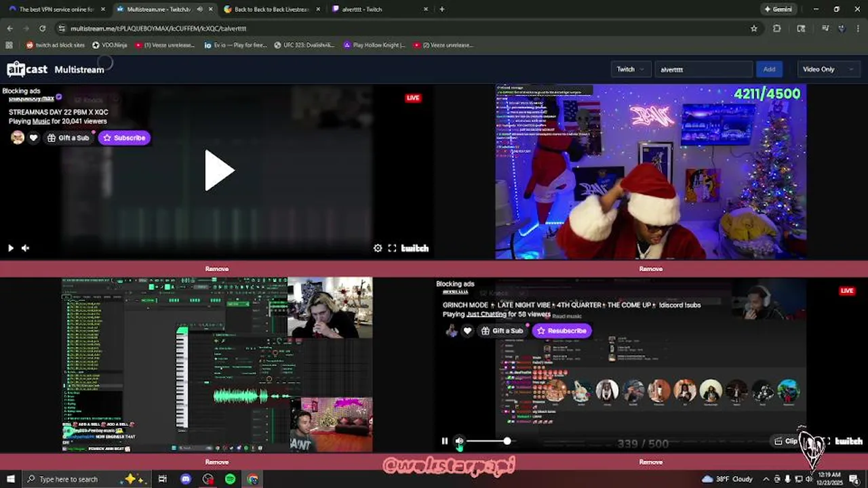Click the browser back arrow
868x488 pixels.
tap(9, 28)
